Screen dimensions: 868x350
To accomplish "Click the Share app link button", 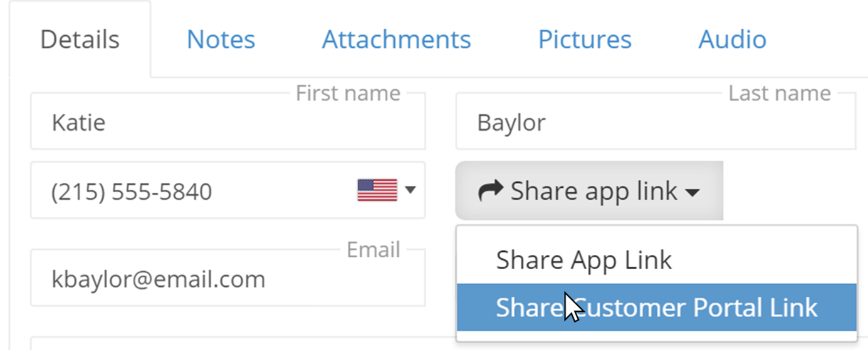I will [589, 190].
